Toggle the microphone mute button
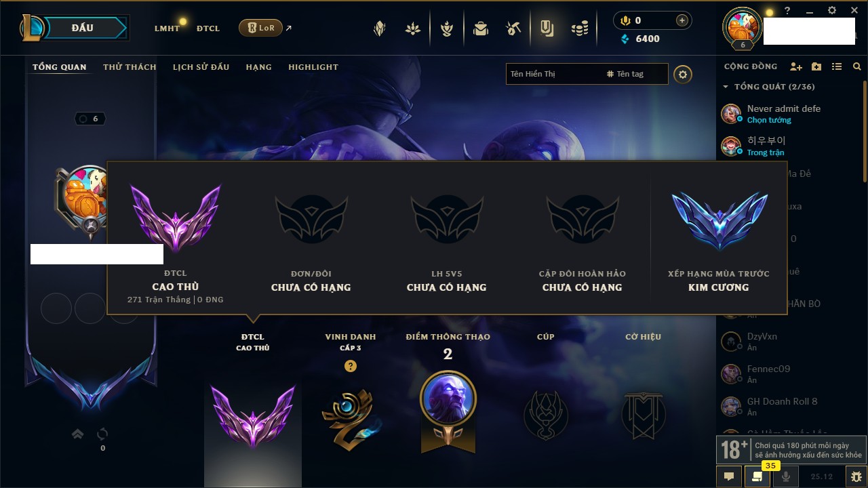This screenshot has width=868, height=488. pos(786,476)
